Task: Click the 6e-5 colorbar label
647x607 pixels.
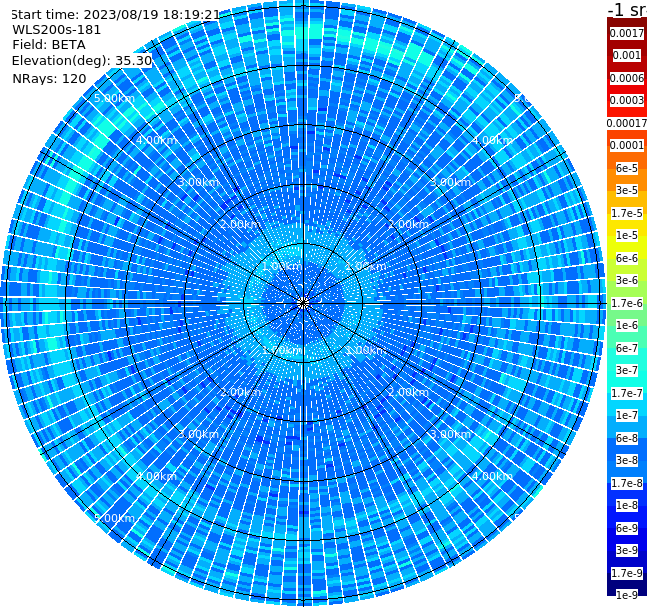Action: 627,168
